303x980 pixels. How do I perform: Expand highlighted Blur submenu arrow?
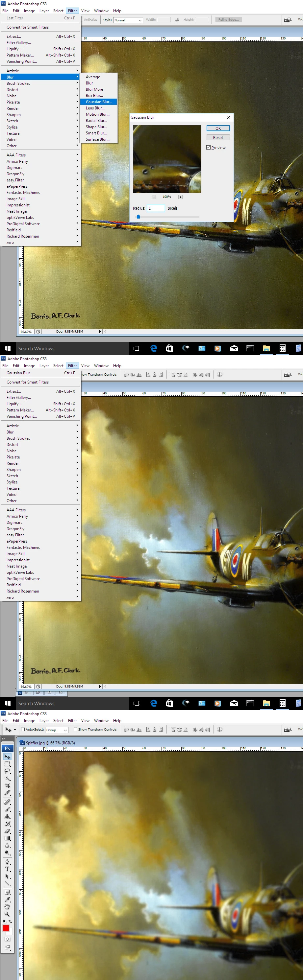click(x=77, y=77)
